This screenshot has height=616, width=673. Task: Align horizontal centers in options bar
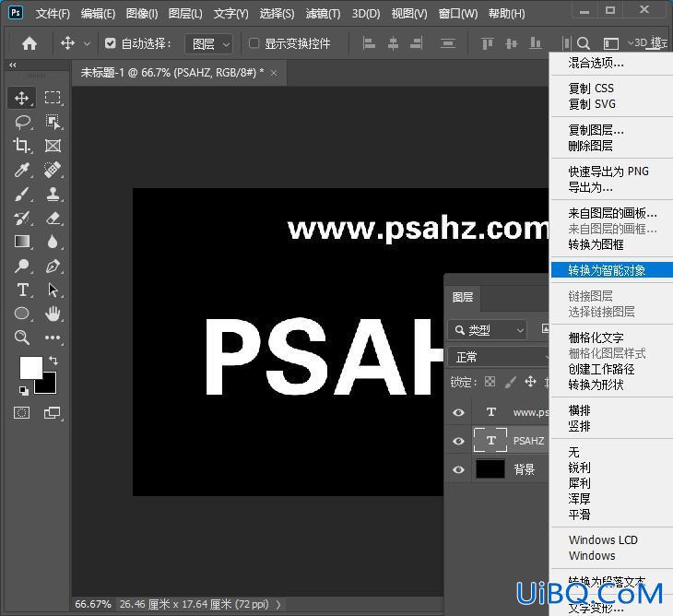click(x=393, y=43)
